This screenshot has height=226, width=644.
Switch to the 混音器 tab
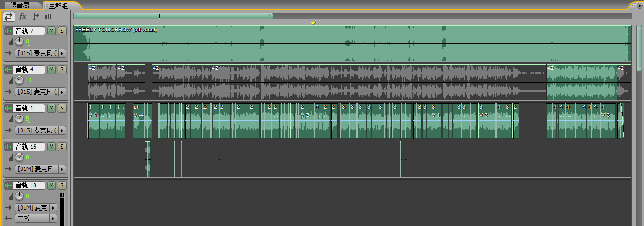point(21,5)
